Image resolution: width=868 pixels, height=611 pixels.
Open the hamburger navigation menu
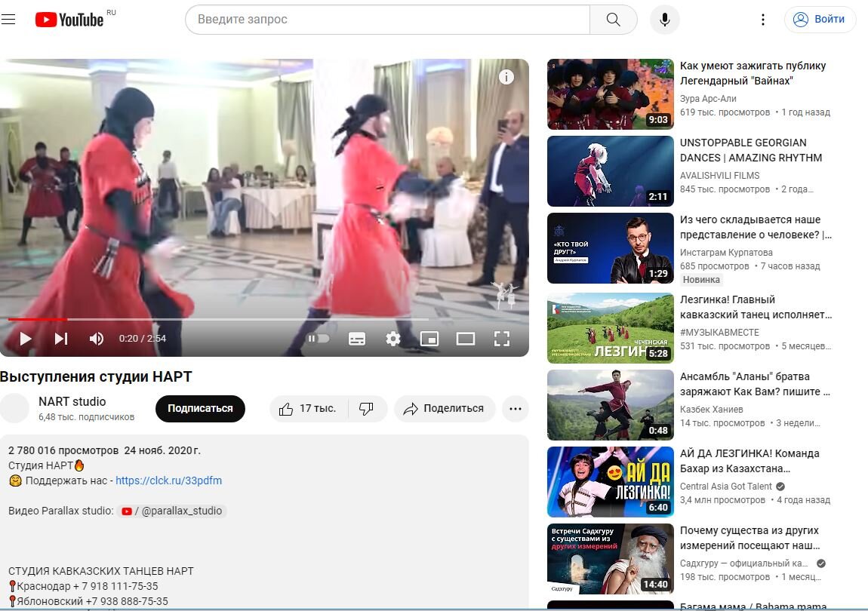(x=8, y=19)
